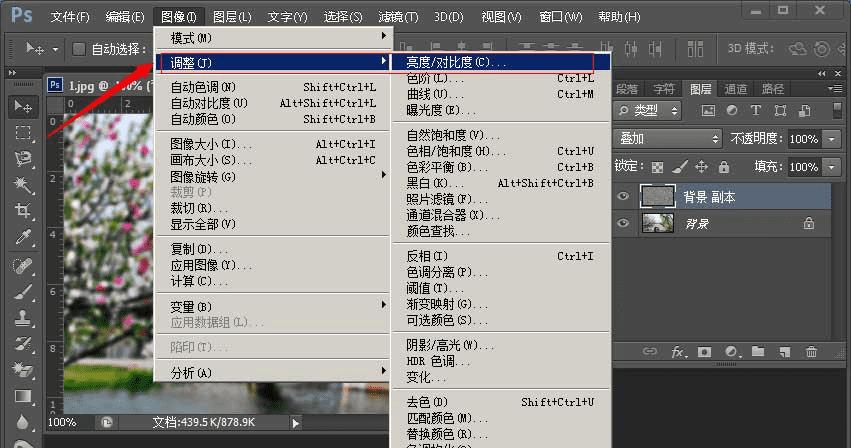Open the 不透明度 slider dropdown arrow
The height and width of the screenshot is (448, 851).
point(832,139)
